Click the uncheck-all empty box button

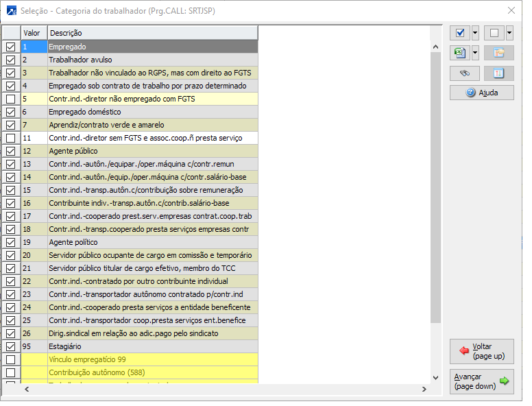pos(494,33)
